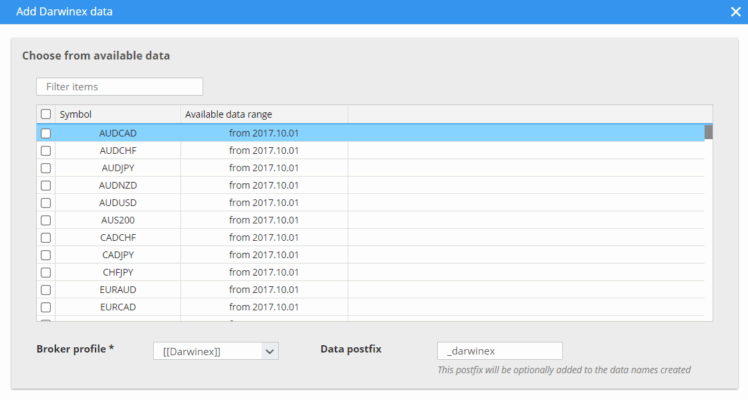
Task: Toggle the AUDNZD checkbox
Action: tap(45, 185)
